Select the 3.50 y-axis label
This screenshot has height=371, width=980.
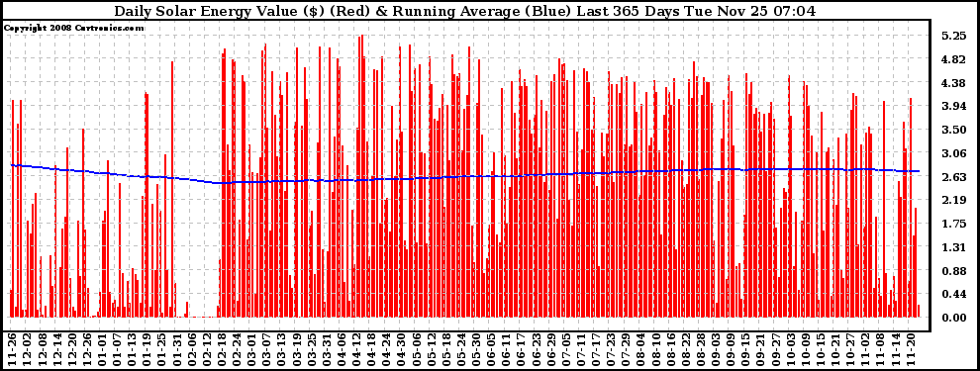953,130
